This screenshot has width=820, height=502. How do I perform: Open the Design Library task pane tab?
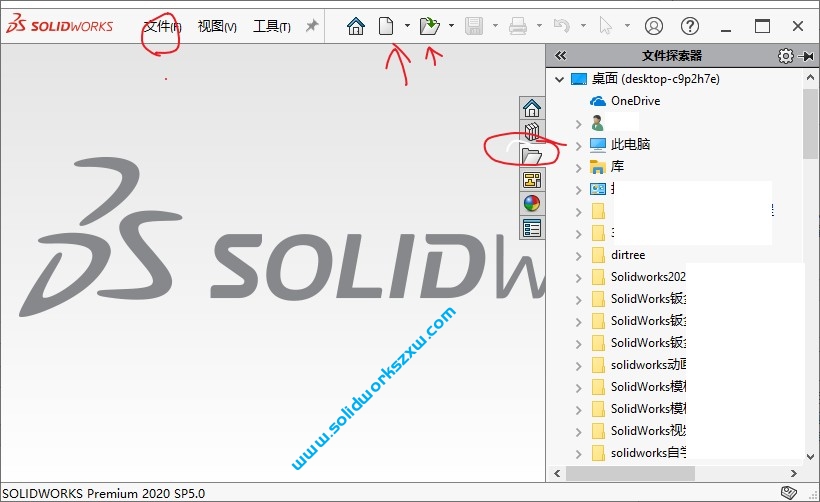pyautogui.click(x=532, y=132)
